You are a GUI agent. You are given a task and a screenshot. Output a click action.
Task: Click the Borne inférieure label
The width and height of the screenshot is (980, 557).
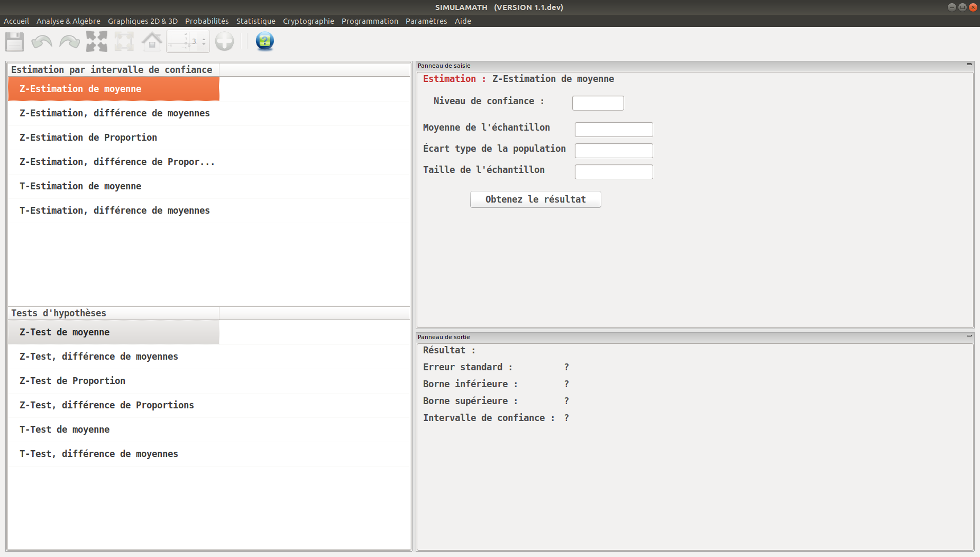[x=470, y=384]
